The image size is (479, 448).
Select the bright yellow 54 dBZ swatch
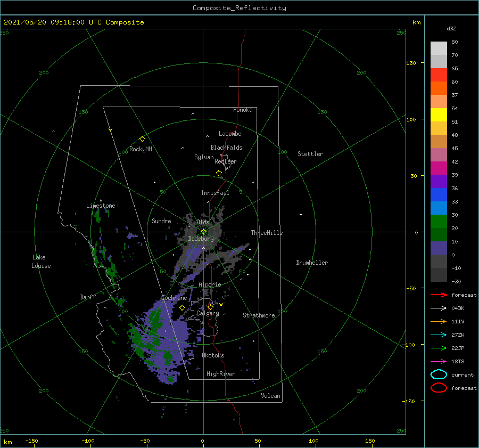[439, 115]
